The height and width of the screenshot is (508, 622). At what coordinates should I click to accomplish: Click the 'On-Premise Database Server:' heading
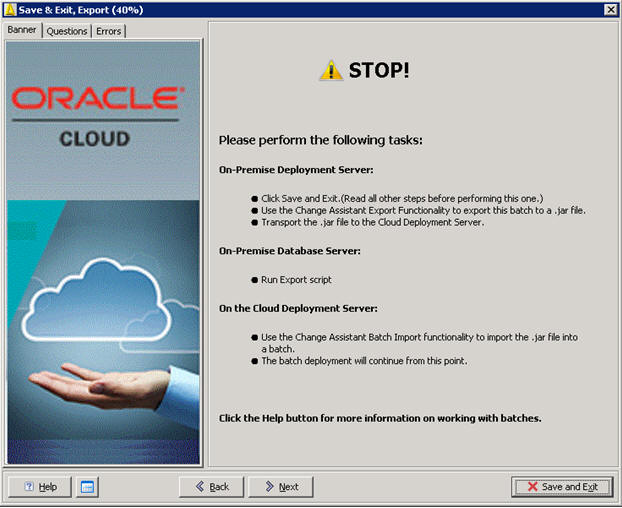coord(290,251)
